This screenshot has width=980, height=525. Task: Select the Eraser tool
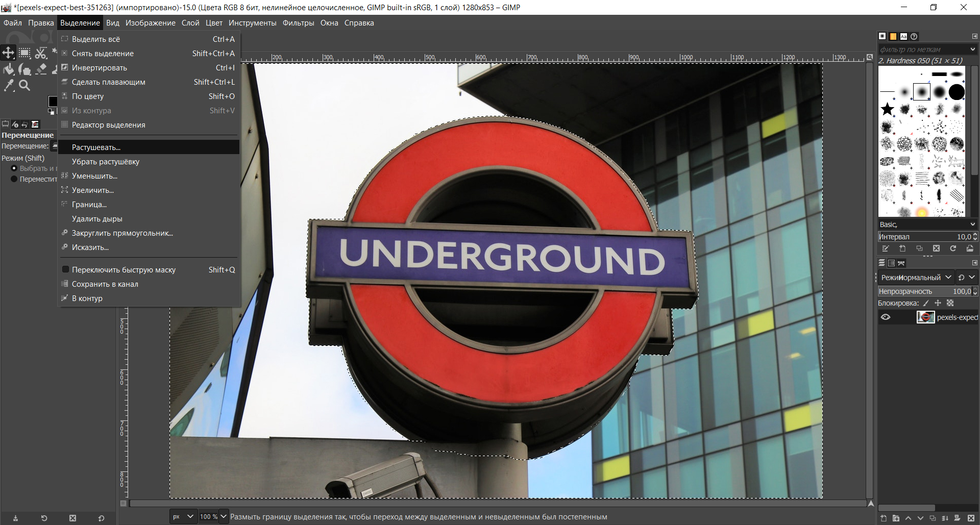(41, 69)
